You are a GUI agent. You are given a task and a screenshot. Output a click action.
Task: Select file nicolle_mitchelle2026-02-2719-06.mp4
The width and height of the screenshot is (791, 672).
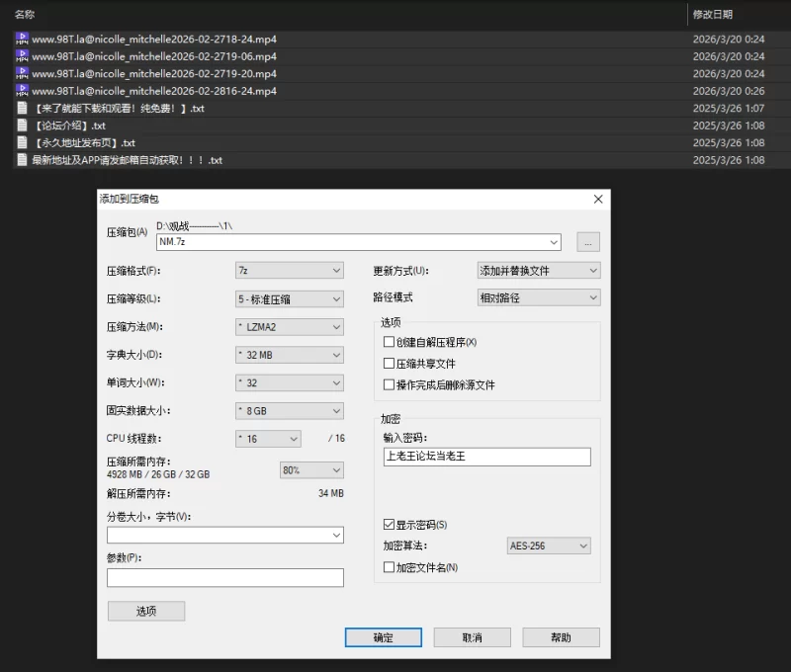pos(154,56)
